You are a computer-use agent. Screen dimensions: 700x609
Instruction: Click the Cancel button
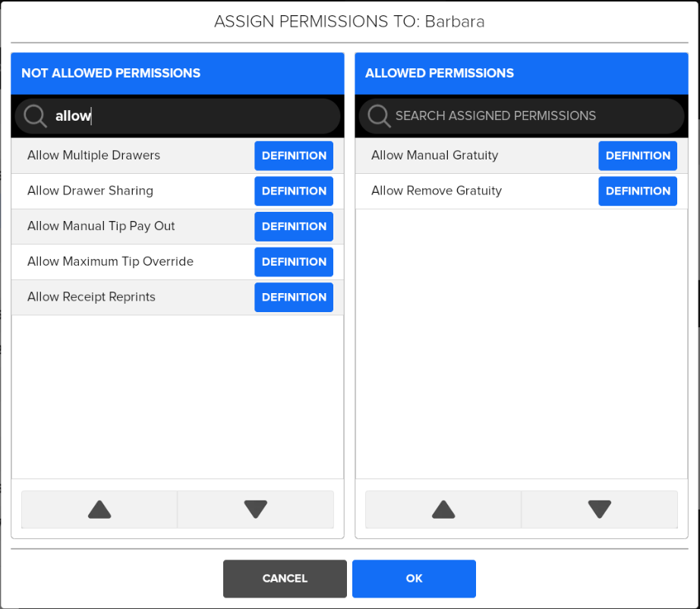coord(285,579)
